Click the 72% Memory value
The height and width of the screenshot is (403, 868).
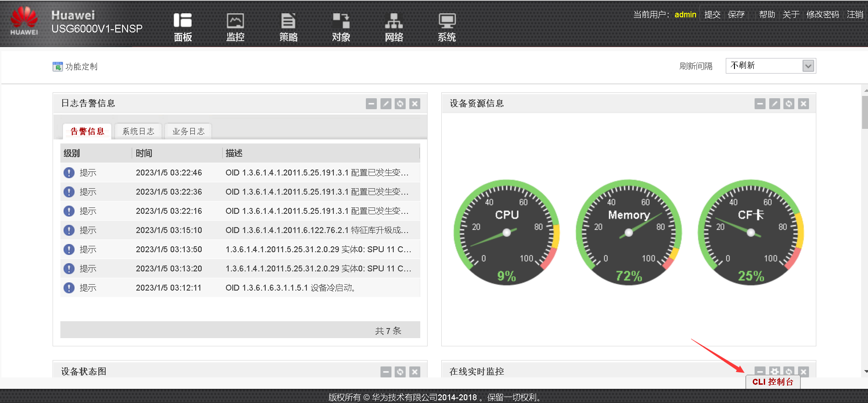pos(629,276)
